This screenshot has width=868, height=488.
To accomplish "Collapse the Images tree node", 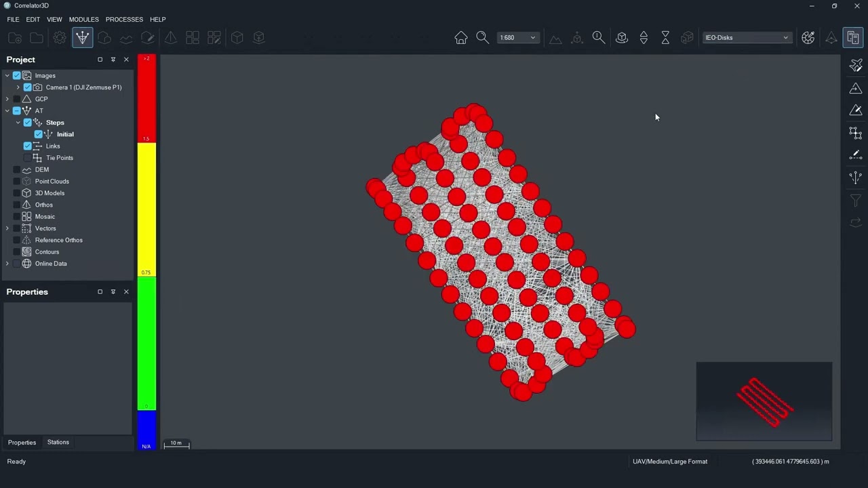I will (x=7, y=76).
